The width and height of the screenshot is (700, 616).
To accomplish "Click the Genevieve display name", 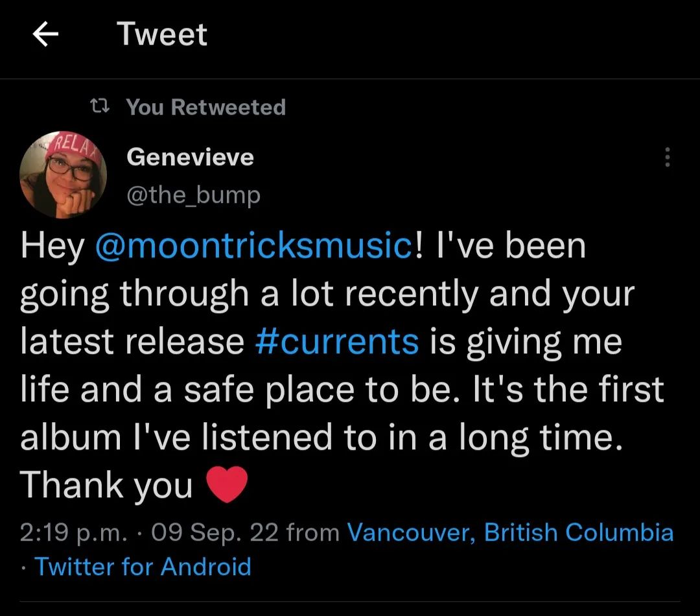I will (190, 157).
